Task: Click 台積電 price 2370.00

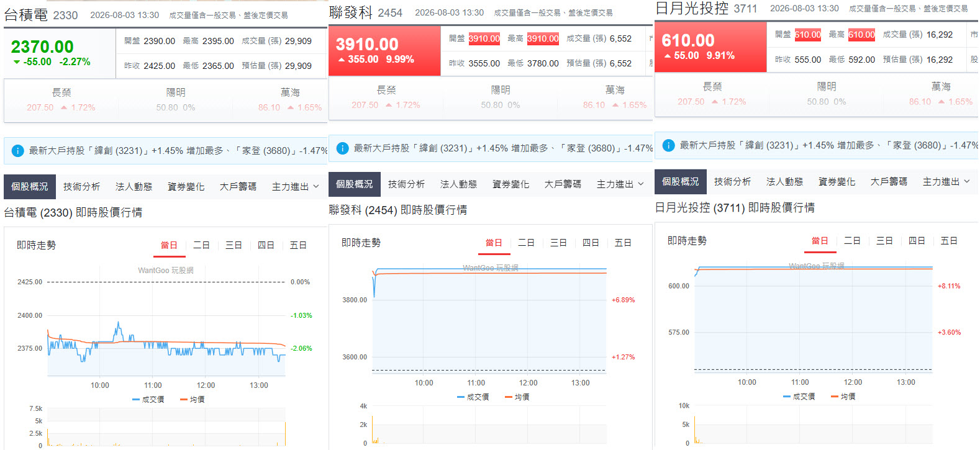Action: [42, 47]
